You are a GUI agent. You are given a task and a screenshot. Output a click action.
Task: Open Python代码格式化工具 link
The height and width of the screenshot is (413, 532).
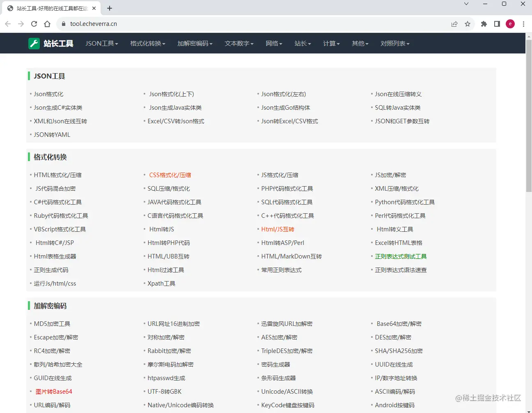coord(405,202)
